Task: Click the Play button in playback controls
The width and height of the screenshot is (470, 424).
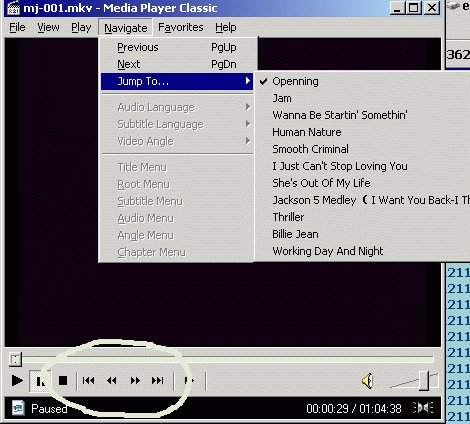Action: [17, 380]
